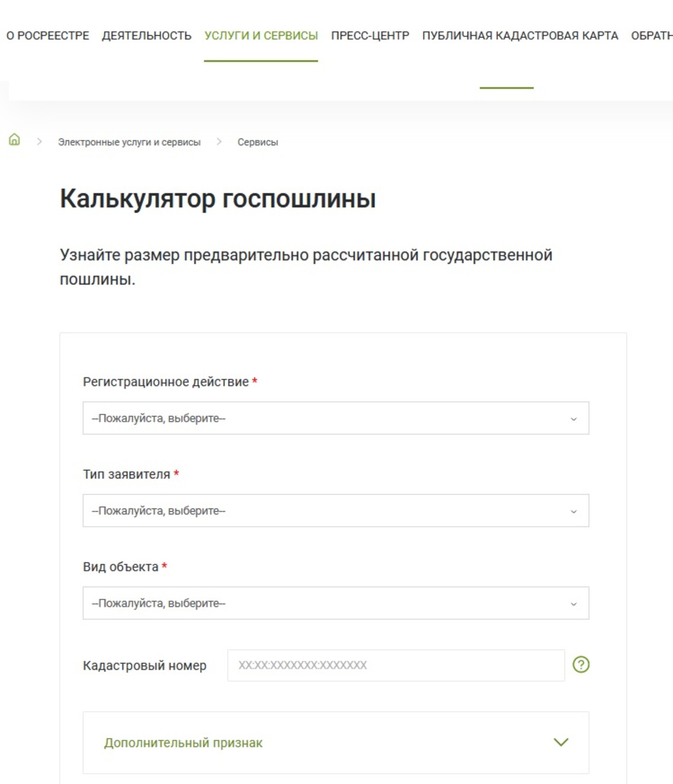Open the ПРЕСС-ЦЕНТР menu item
The height and width of the screenshot is (784, 673).
[x=369, y=35]
